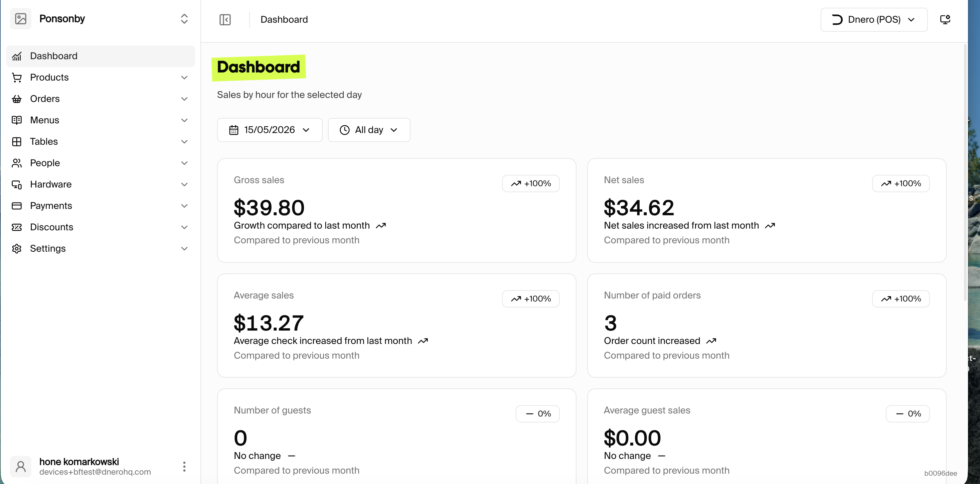Open the Products sidebar menu label
This screenshot has height=484, width=980.
(49, 77)
